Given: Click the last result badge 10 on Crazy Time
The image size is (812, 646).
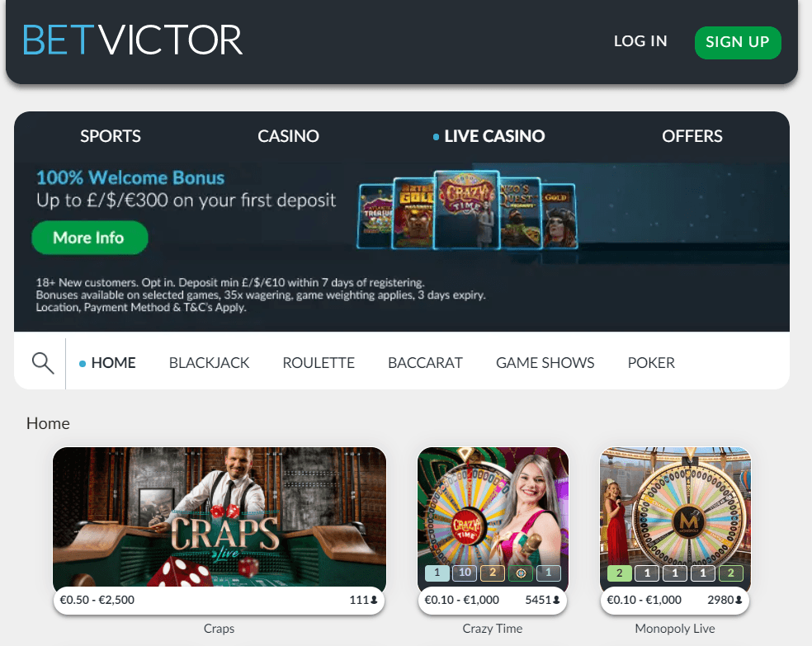Looking at the screenshot, I should pos(465,573).
